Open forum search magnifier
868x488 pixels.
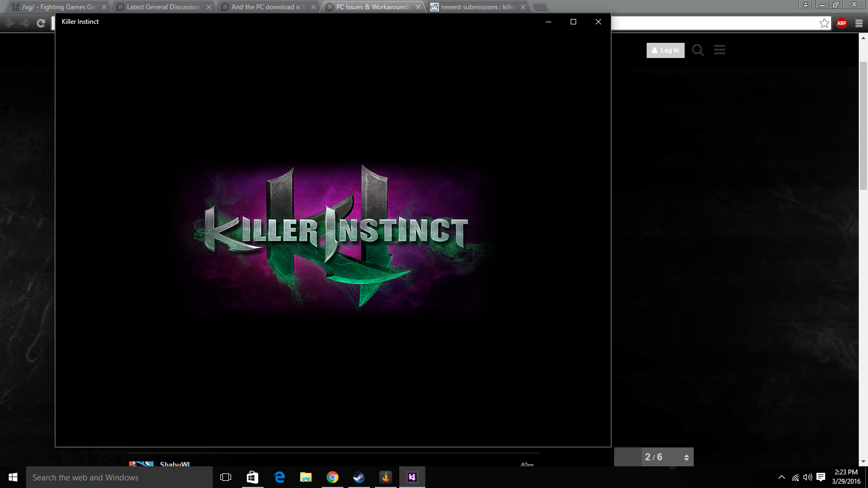(x=698, y=50)
